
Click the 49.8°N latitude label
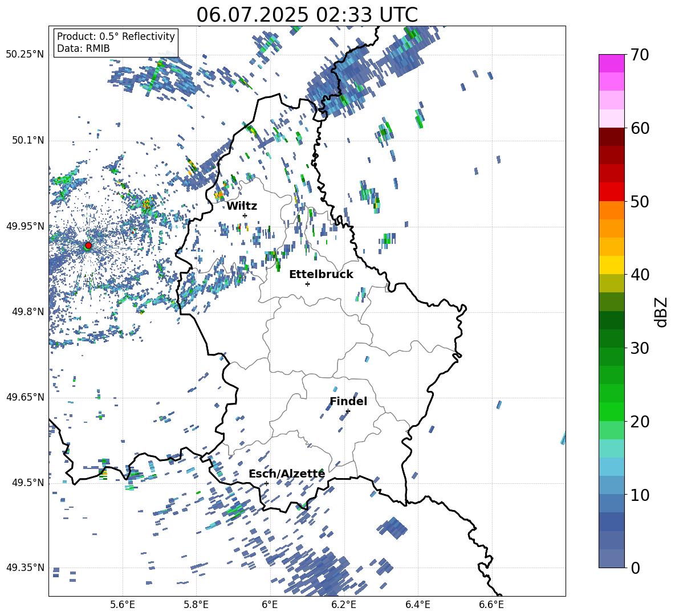coord(27,312)
